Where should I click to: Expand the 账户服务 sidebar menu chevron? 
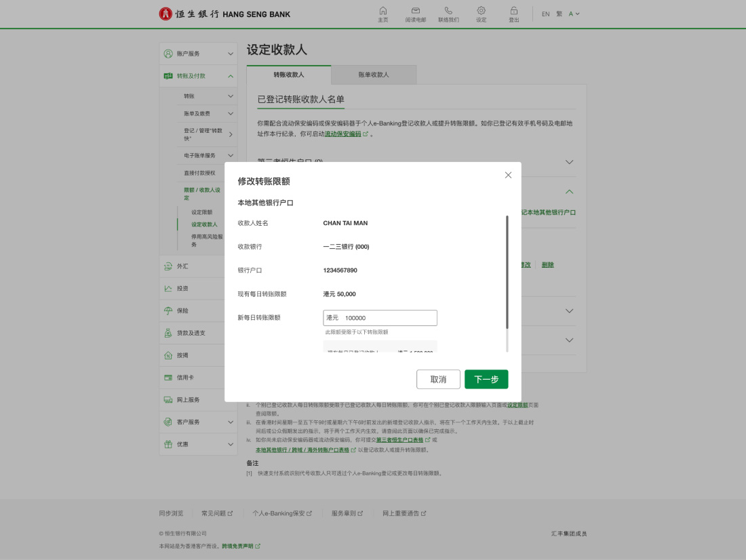click(x=231, y=54)
